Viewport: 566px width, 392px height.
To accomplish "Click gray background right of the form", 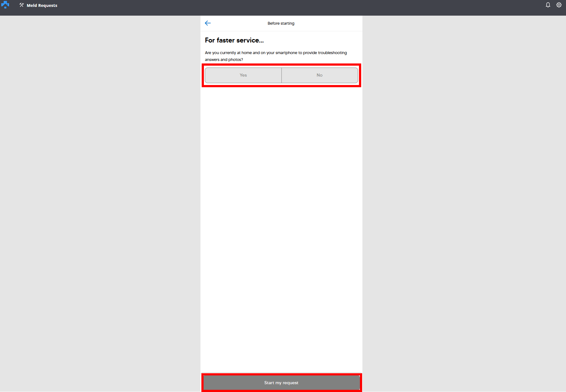I will tap(463, 203).
